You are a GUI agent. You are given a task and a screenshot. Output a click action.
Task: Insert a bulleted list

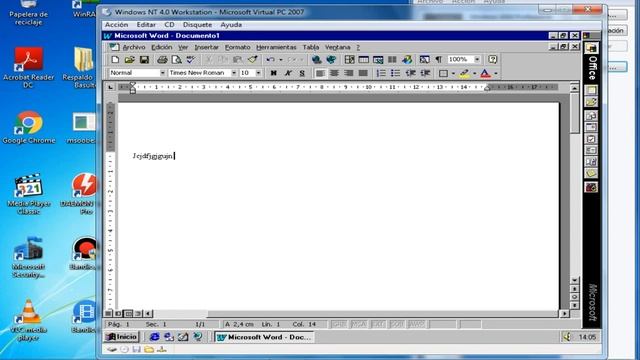tap(395, 73)
